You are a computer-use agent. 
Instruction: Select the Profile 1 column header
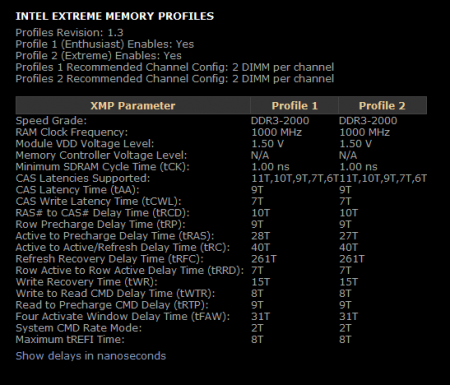[x=295, y=106]
